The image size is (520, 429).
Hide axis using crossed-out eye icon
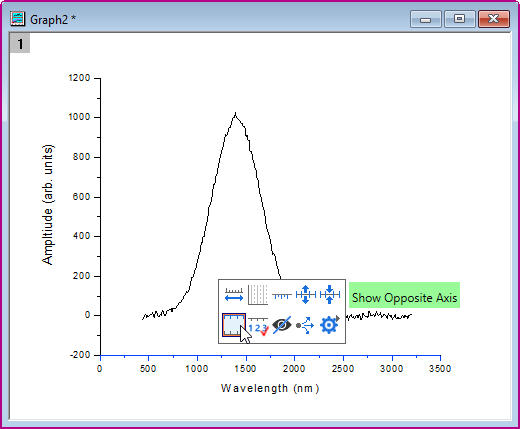pyautogui.click(x=282, y=325)
